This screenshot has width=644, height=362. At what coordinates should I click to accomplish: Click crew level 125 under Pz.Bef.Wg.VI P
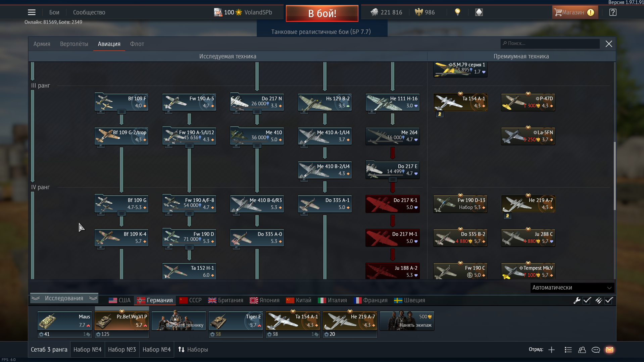(x=103, y=334)
